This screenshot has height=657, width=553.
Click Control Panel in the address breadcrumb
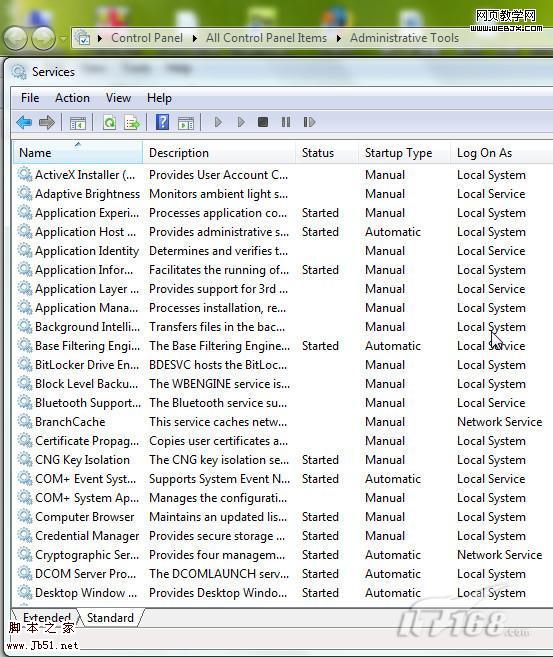tap(147, 38)
